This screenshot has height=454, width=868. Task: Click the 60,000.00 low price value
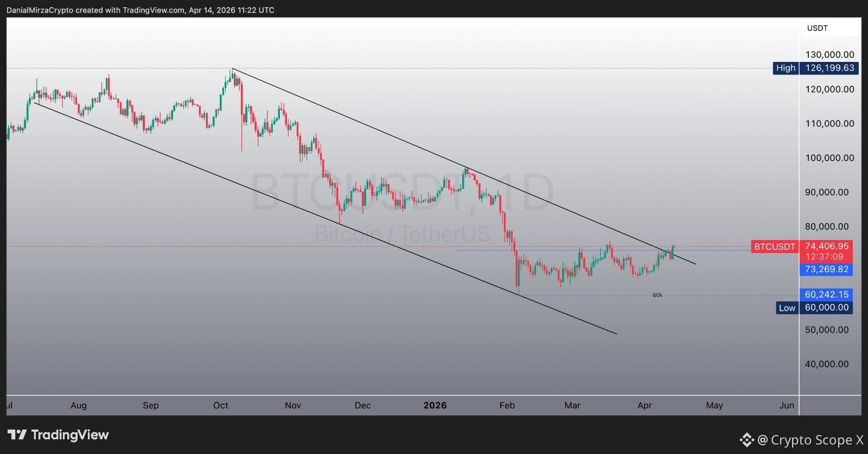(x=826, y=307)
